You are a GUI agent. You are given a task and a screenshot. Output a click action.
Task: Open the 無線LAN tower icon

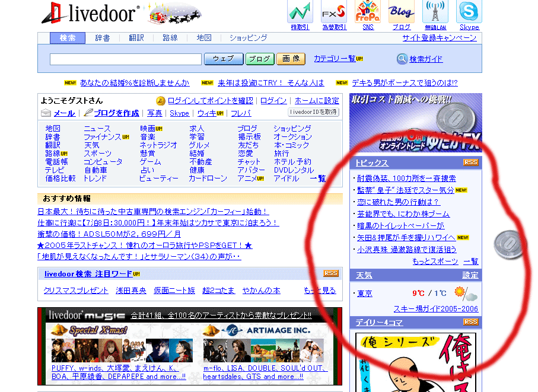pos(435,12)
